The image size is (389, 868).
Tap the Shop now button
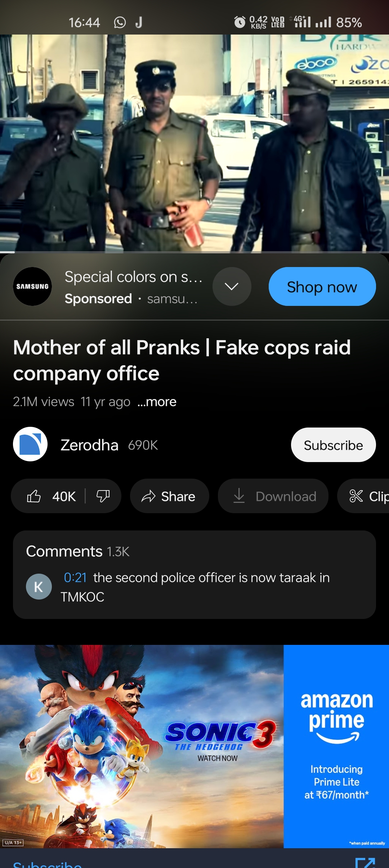[x=322, y=286]
